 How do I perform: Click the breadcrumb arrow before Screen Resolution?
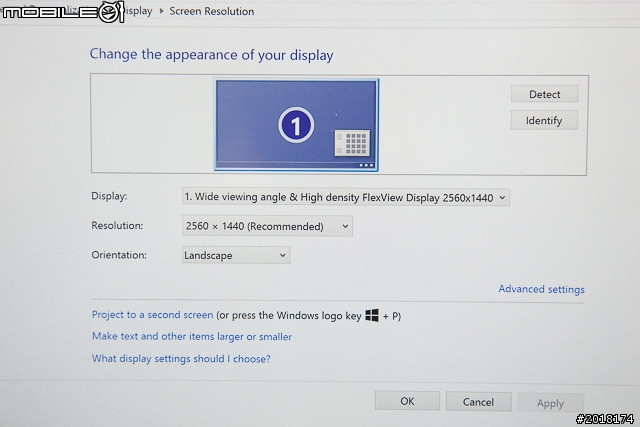[x=161, y=11]
